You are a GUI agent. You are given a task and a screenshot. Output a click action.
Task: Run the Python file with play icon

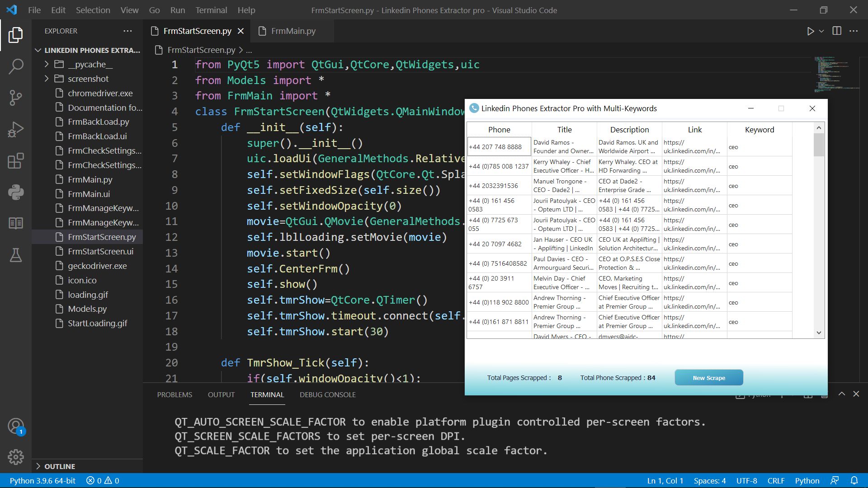point(811,31)
